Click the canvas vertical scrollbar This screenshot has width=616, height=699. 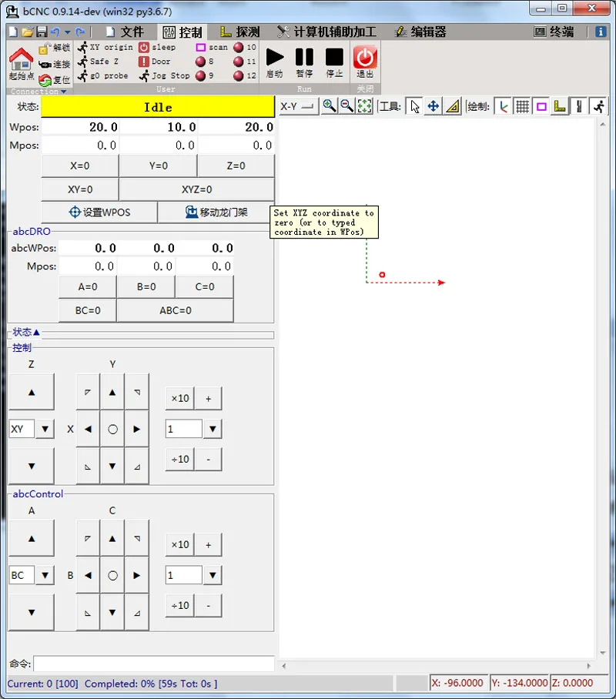(603, 388)
